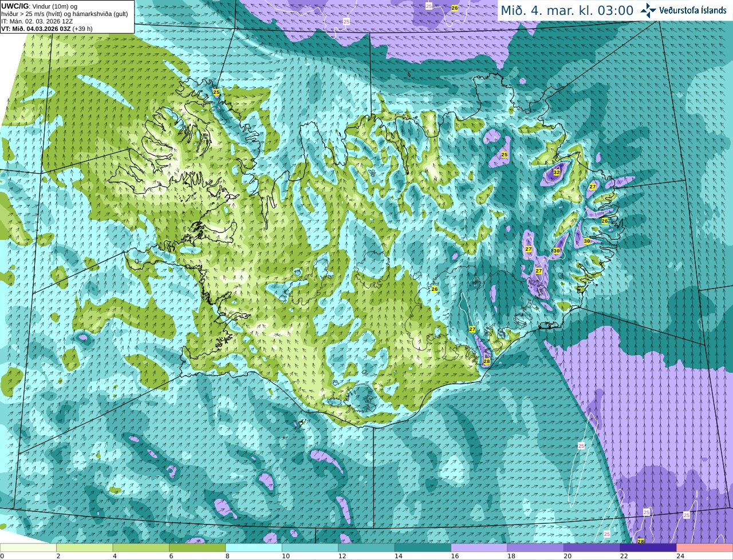Select the forecast time 'Mið. 4. mar. kl. 03:00'
Viewport: 733px width, 560px height.
pyautogui.click(x=567, y=10)
